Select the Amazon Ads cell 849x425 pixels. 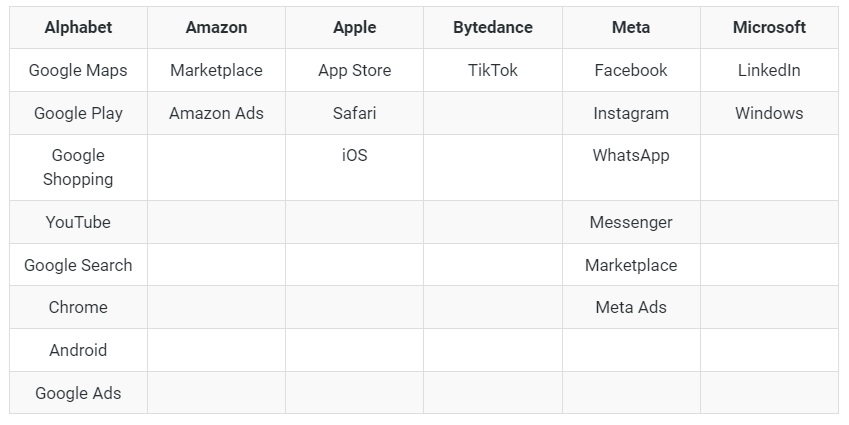pyautogui.click(x=216, y=114)
